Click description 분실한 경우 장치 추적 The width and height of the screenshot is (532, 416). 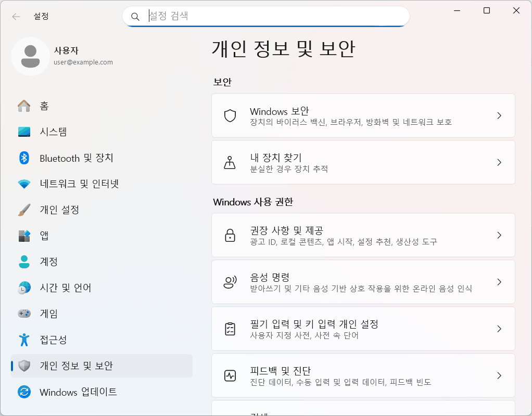coord(289,169)
